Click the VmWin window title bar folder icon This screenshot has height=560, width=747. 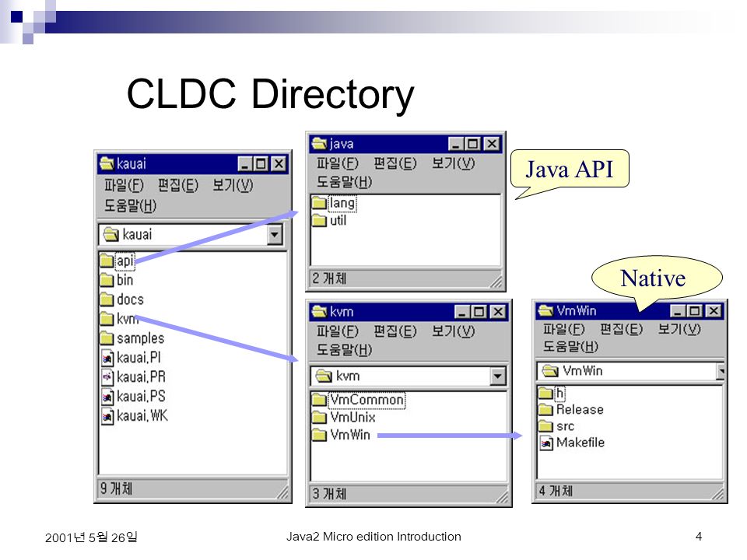(x=546, y=311)
